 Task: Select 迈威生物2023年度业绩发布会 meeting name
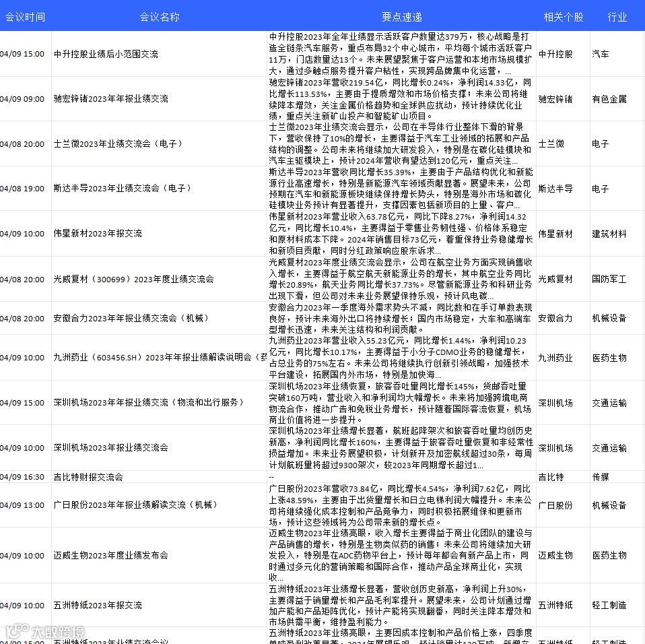tap(110, 555)
